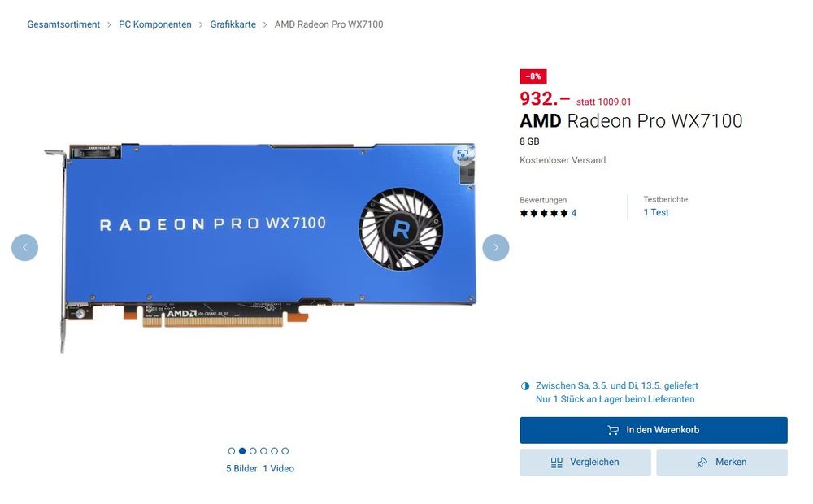Open the 1 Video link
Screen dimensions: 813x504
278,469
